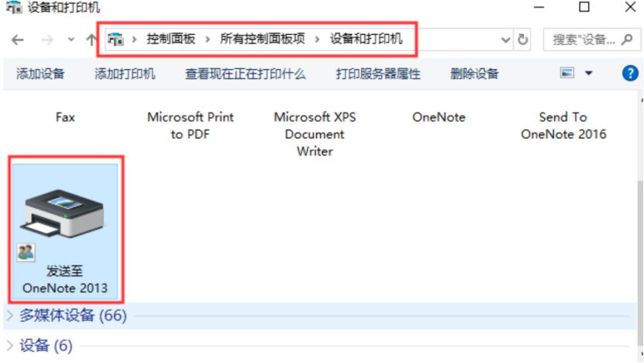Open the view options dropdown arrow
The image size is (644, 363).
(x=588, y=74)
